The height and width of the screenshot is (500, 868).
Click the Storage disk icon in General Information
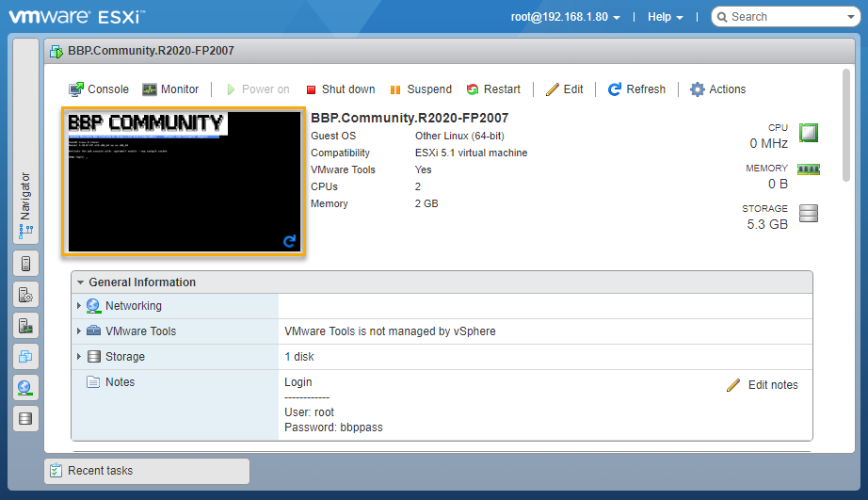[x=94, y=357]
